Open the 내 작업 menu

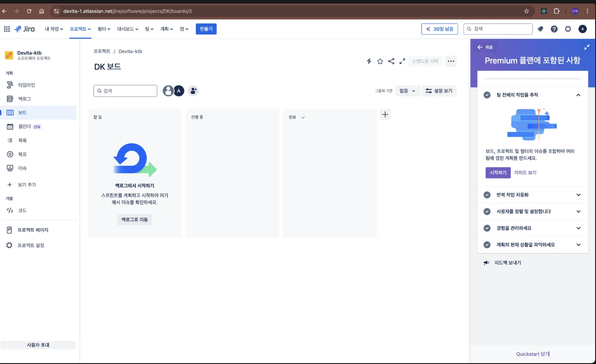54,29
